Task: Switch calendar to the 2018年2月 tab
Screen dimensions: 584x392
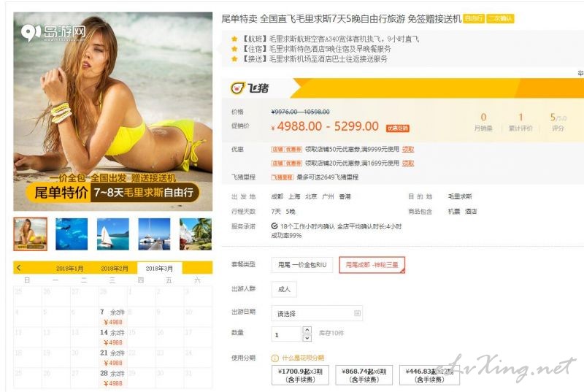Action: [x=115, y=269]
